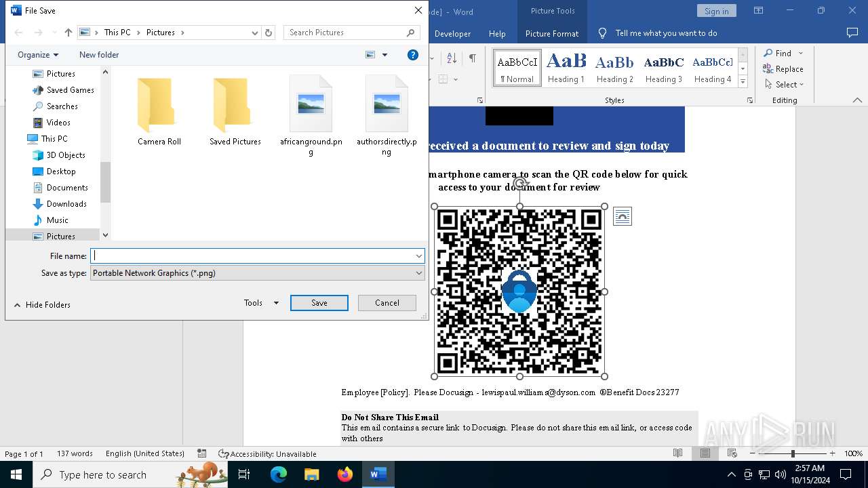The image size is (868, 488).
Task: Launch Firefox from taskbar
Action: coord(345,474)
